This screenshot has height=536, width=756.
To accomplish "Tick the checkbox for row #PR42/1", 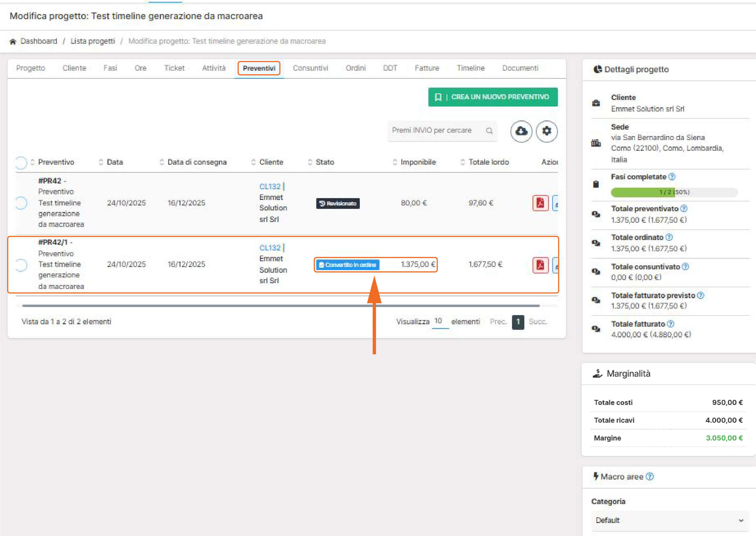I will (x=21, y=265).
